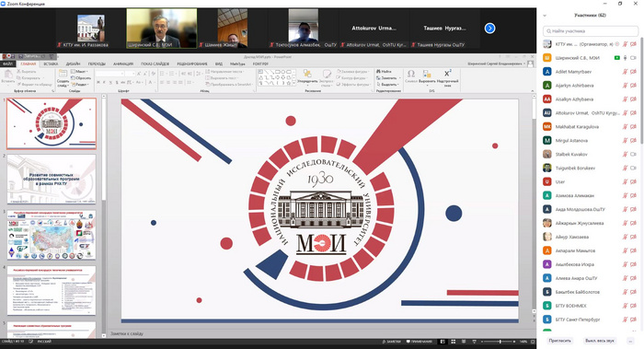Open Заменить replace dropdown
This screenshot has height=349, width=644.
pyautogui.click(x=387, y=77)
